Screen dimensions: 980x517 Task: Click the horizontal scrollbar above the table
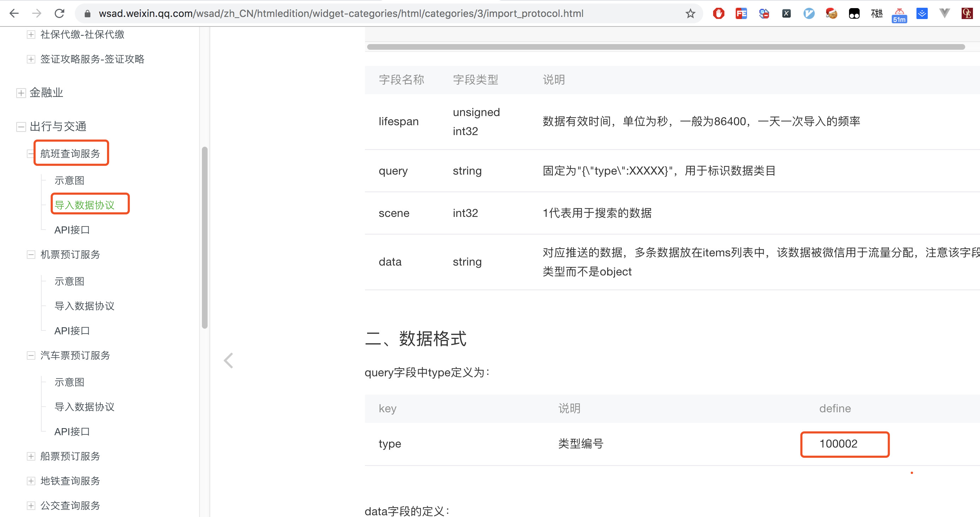(666, 47)
